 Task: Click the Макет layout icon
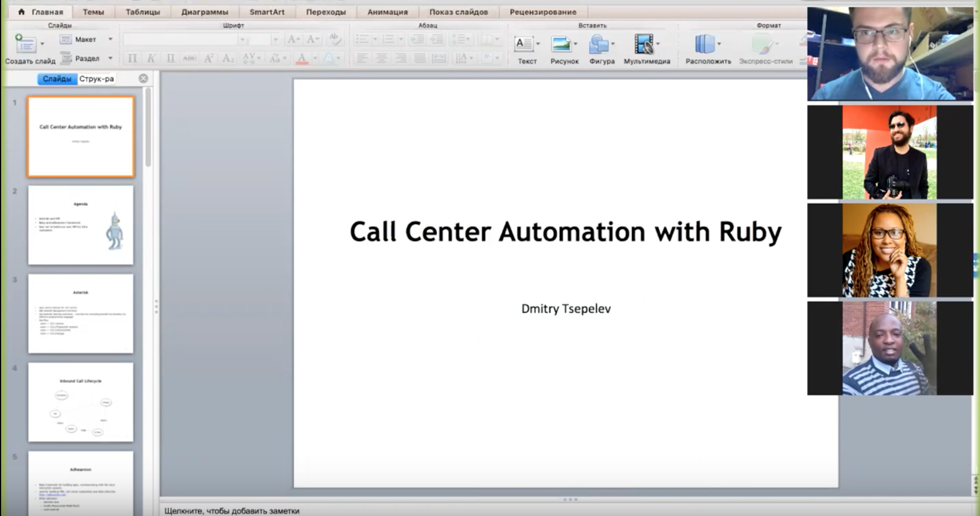[x=66, y=39]
